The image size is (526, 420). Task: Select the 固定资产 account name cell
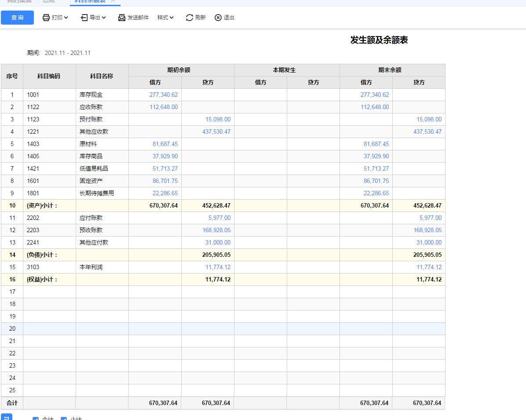tap(102, 181)
